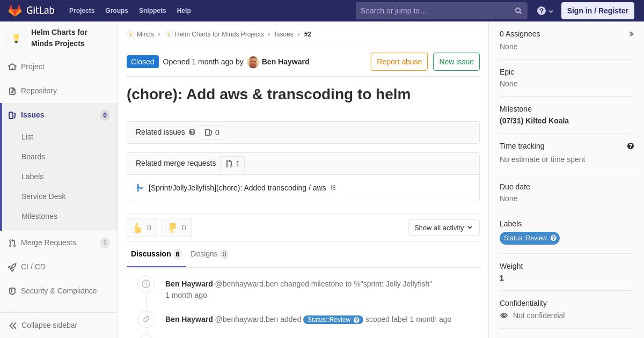This screenshot has height=338, width=644.
Task: Click the related merge requests count badge
Action: point(232,164)
